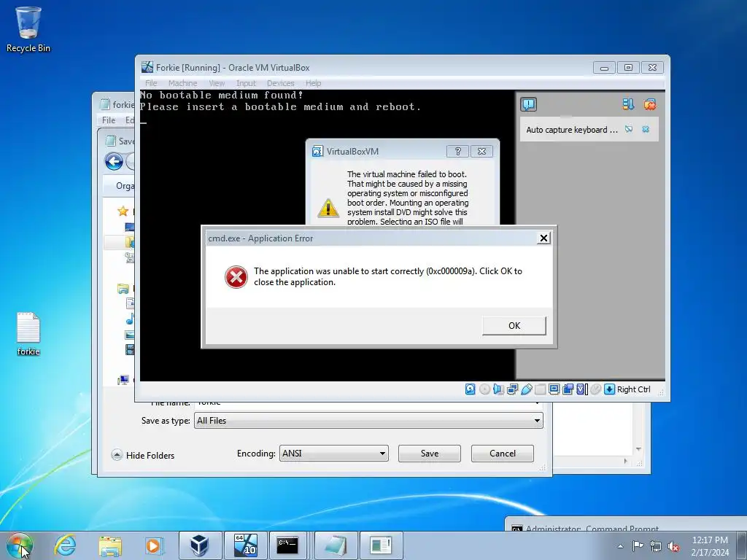Screen dimensions: 747x560
Task: Click the don't show again icon for keyboard notification
Action: coord(629,129)
